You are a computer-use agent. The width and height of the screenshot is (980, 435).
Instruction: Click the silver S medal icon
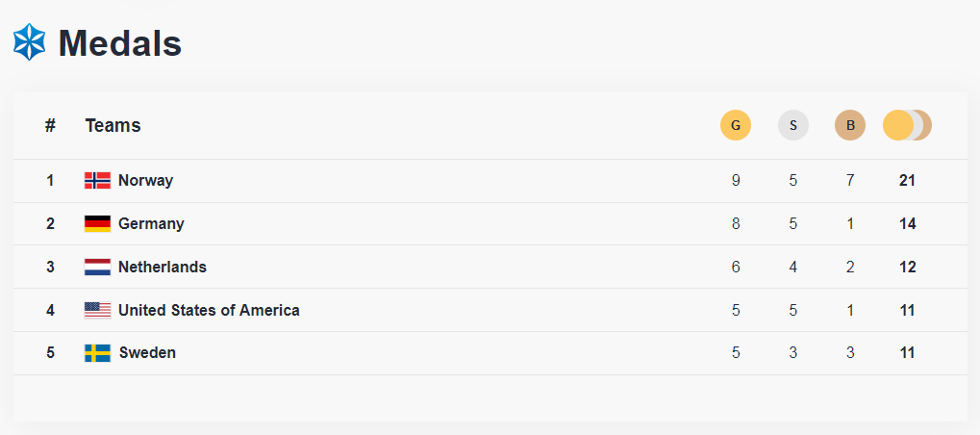point(793,125)
